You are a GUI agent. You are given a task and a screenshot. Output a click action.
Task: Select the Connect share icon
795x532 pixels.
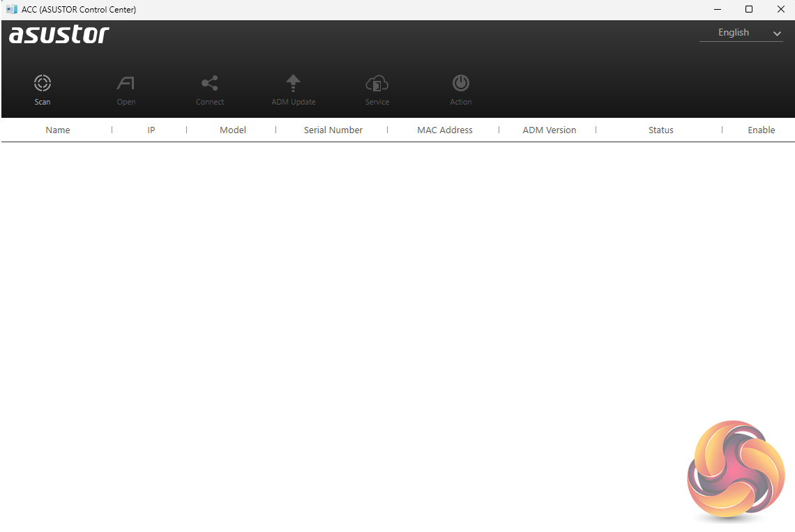pyautogui.click(x=209, y=83)
